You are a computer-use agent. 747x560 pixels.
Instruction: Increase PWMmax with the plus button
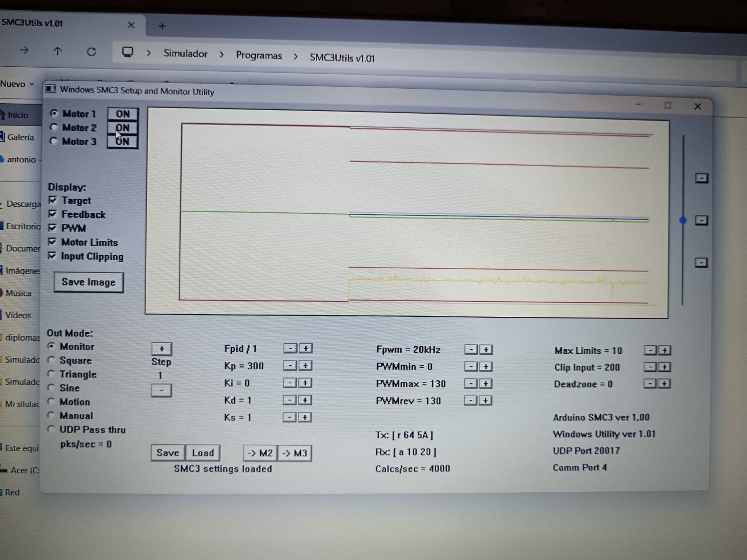pyautogui.click(x=486, y=384)
